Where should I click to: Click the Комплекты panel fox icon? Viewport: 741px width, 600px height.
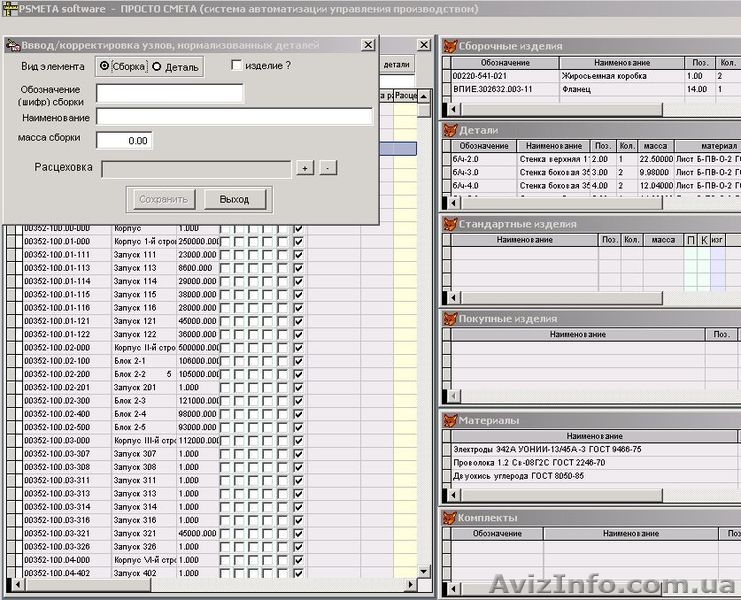point(450,518)
